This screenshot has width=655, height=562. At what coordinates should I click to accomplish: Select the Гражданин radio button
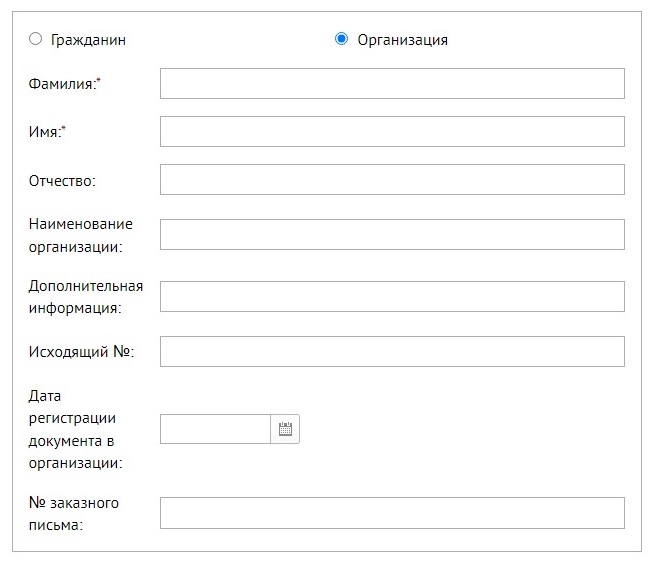pyautogui.click(x=36, y=39)
